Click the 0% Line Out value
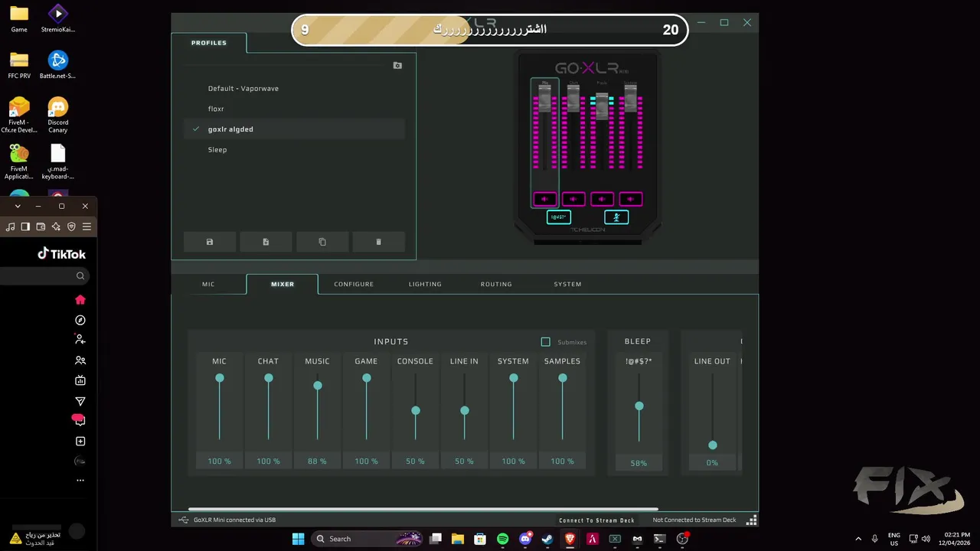The image size is (980, 551). pyautogui.click(x=712, y=463)
